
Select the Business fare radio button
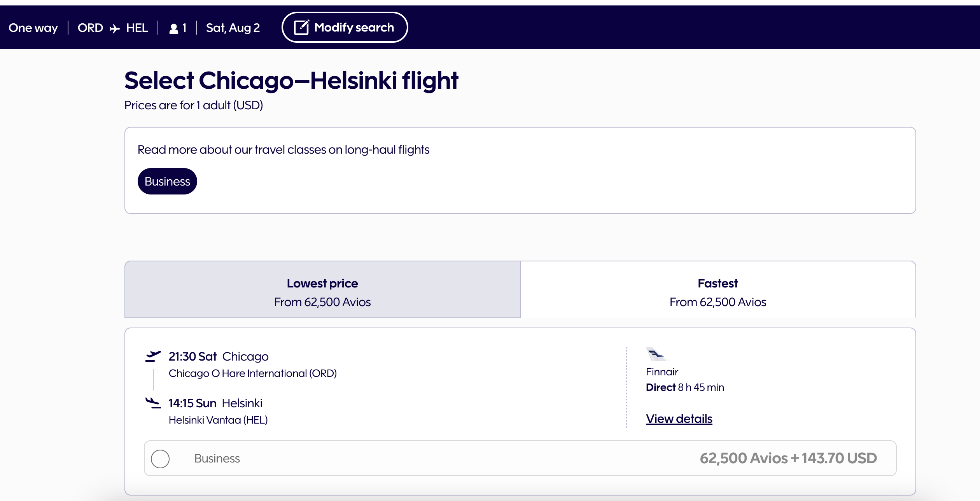(x=161, y=459)
